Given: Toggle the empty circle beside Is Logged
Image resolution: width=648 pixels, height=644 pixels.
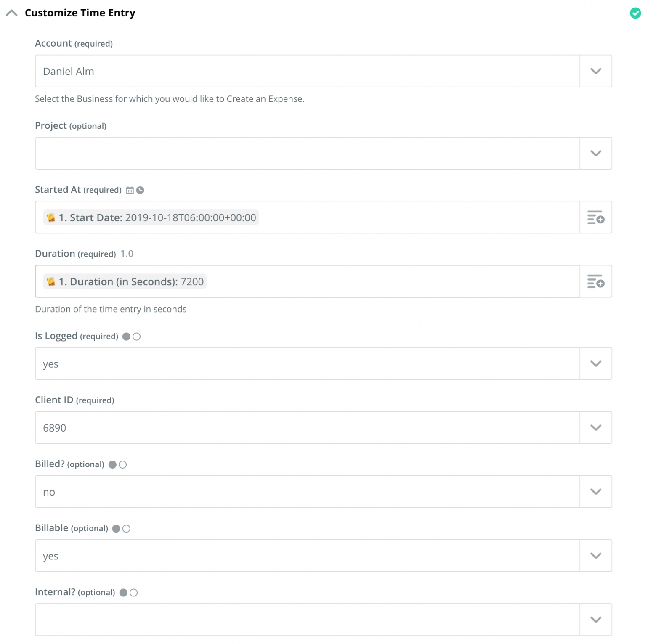Looking at the screenshot, I should click(136, 336).
